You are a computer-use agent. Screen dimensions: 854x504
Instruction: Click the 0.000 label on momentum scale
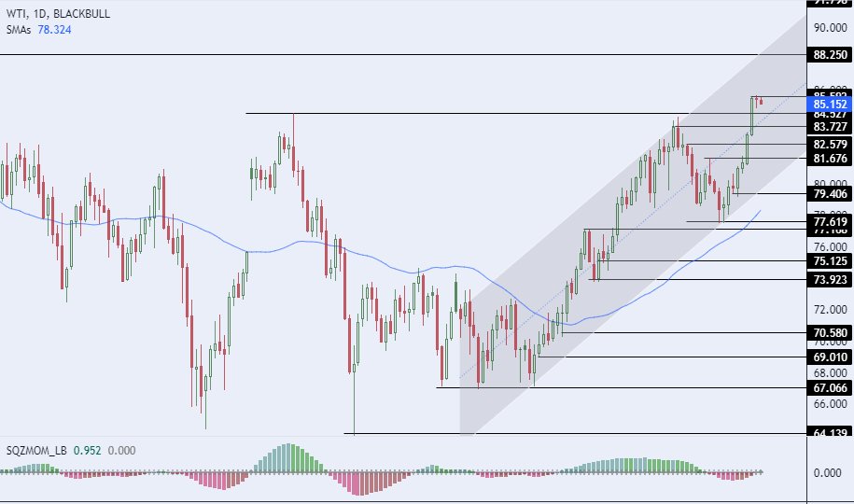coord(829,472)
